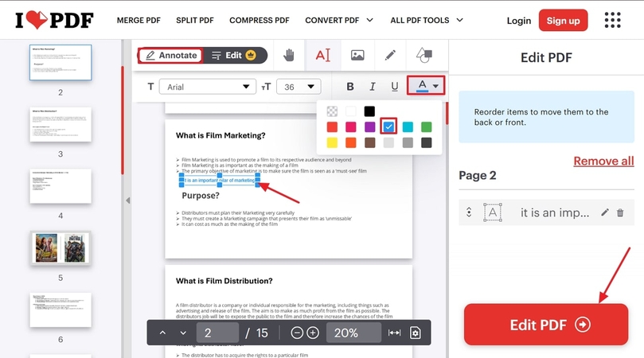Select page 4 thumbnail
The height and width of the screenshot is (358, 644).
click(60, 186)
